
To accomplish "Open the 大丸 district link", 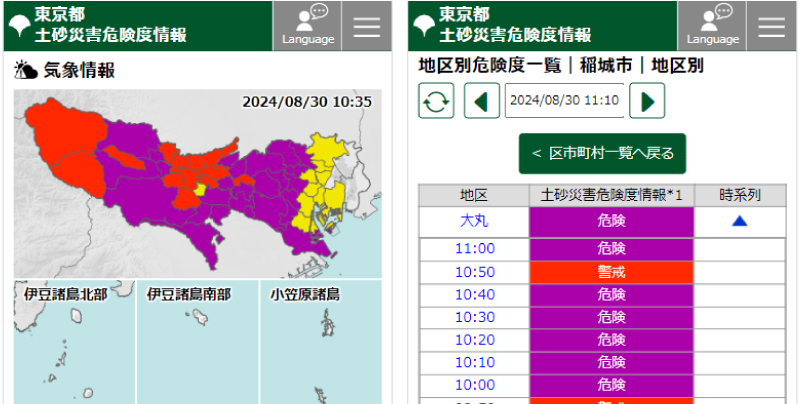I will (474, 221).
